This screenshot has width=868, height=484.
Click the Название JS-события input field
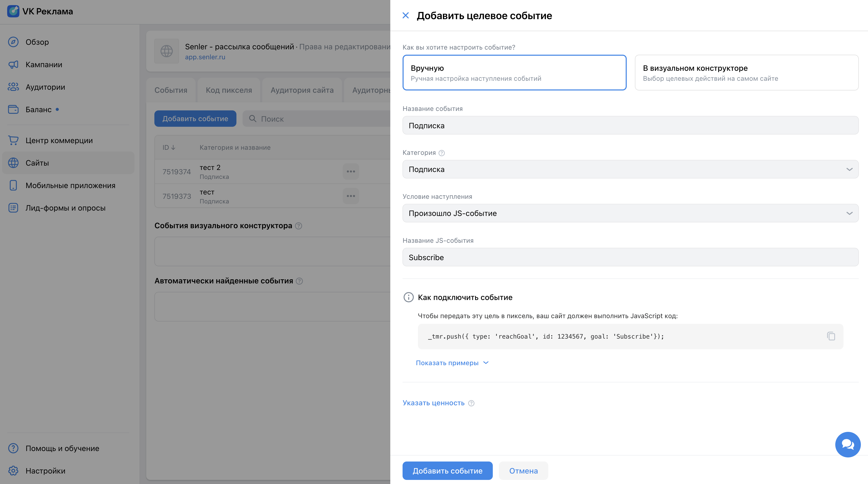[630, 257]
